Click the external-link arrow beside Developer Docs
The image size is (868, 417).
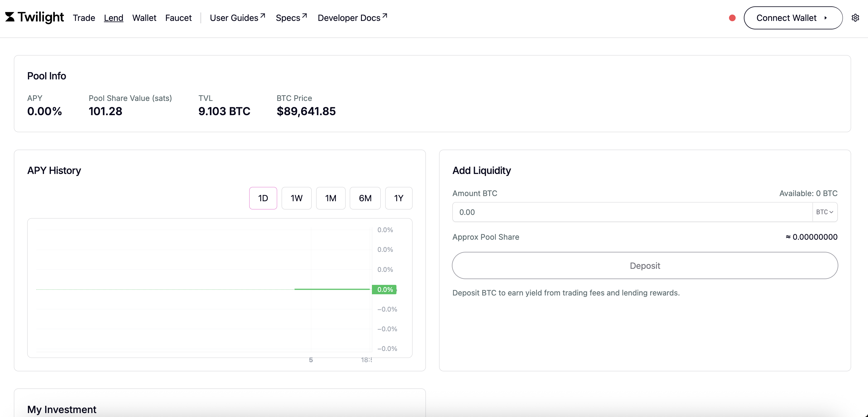(384, 16)
